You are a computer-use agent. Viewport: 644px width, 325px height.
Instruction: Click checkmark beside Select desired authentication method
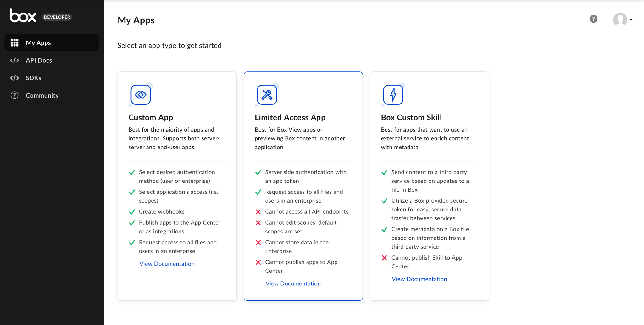[132, 172]
